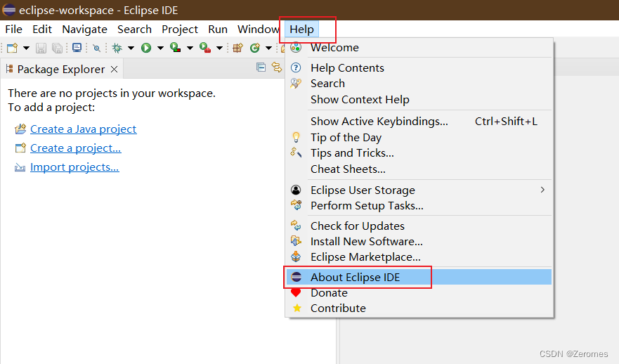The width and height of the screenshot is (619, 364).
Task: Click the Install New Software icon
Action: pos(296,241)
